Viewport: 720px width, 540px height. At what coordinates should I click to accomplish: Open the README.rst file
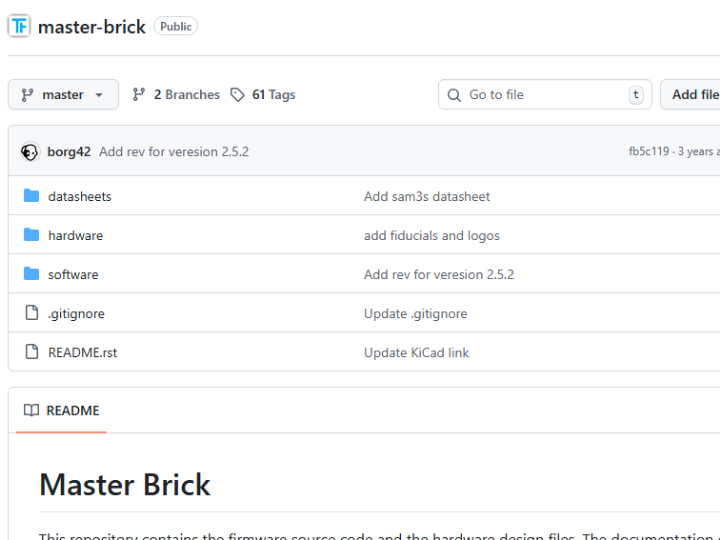(x=83, y=352)
